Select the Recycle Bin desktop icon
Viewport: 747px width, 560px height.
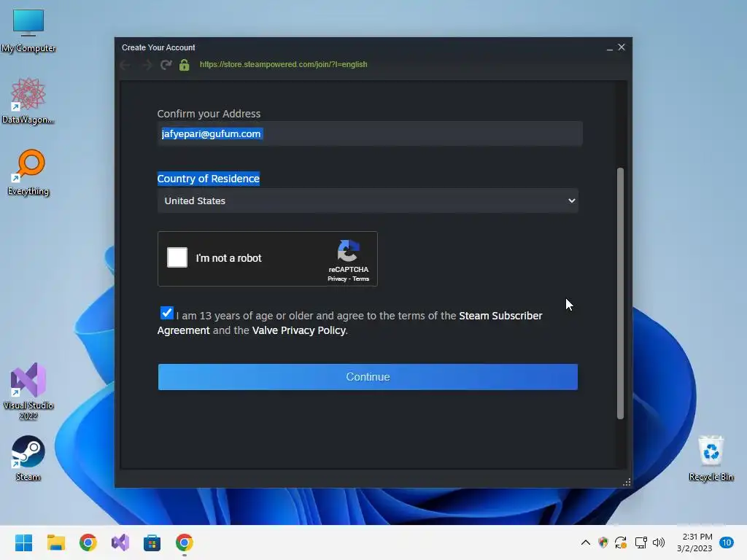point(711,458)
